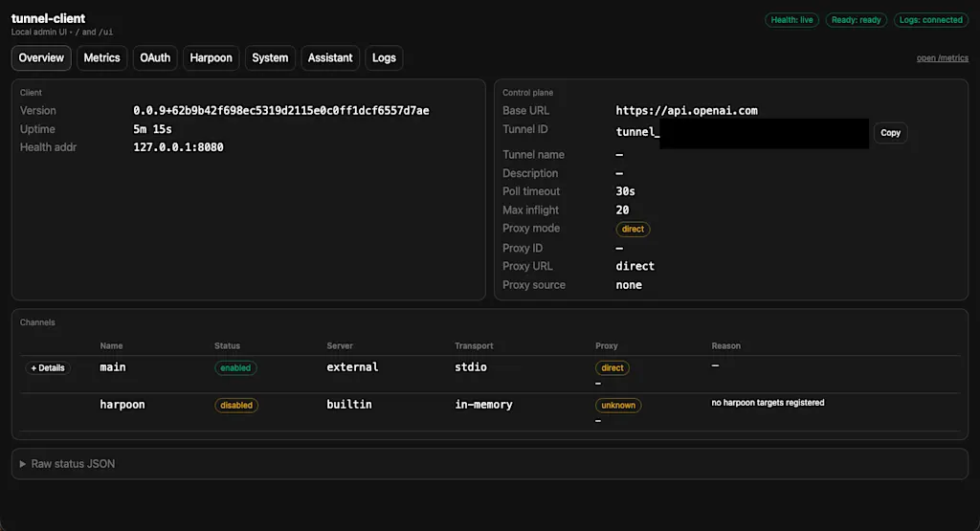Click the Proxy column header in Channels

point(606,346)
